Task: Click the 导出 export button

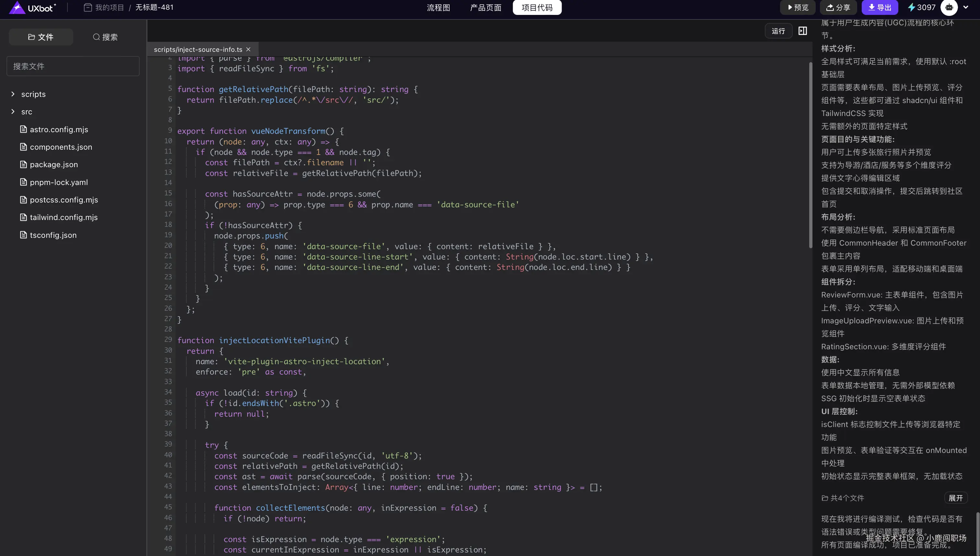Action: click(880, 8)
